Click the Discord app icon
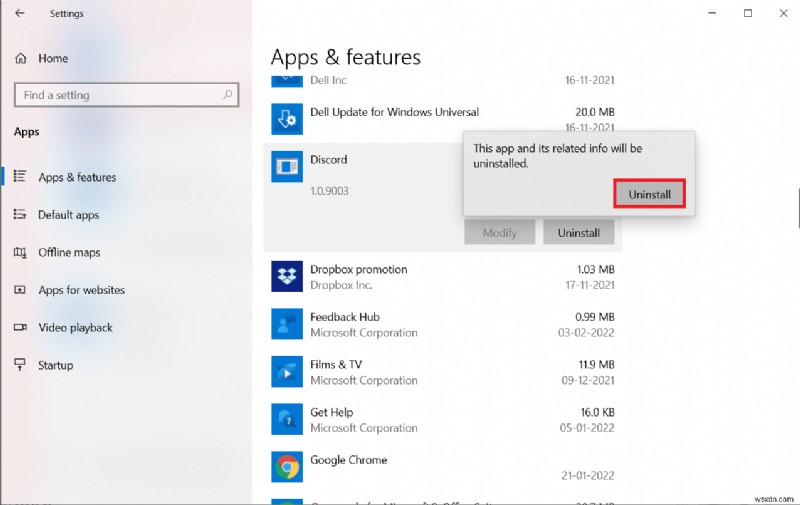Screen dimensions: 800x505 click(287, 166)
